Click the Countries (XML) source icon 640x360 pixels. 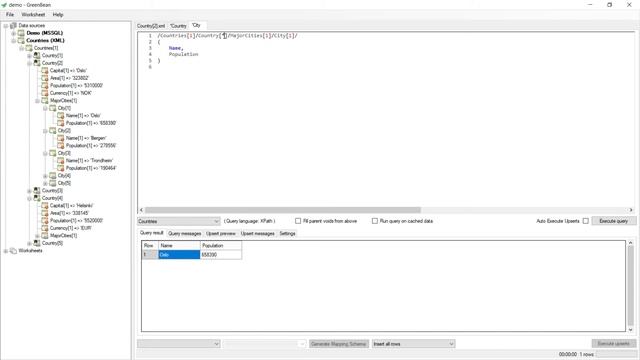pyautogui.click(x=21, y=41)
